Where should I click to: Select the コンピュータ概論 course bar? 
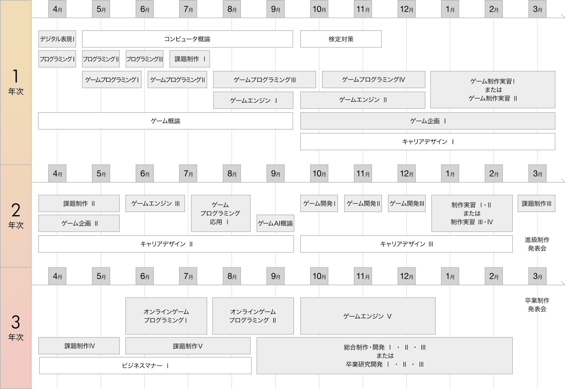(188, 39)
